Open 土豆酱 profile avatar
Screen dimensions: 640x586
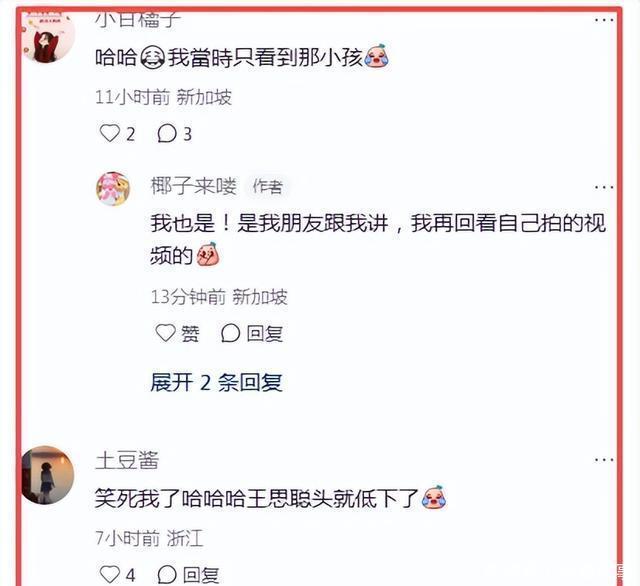(48, 475)
